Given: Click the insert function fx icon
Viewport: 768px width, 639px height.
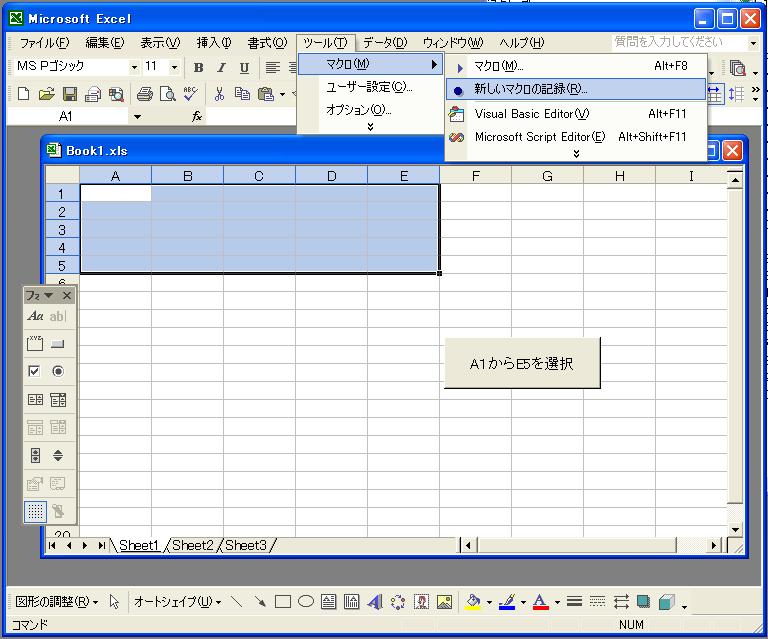Looking at the screenshot, I should (197, 116).
